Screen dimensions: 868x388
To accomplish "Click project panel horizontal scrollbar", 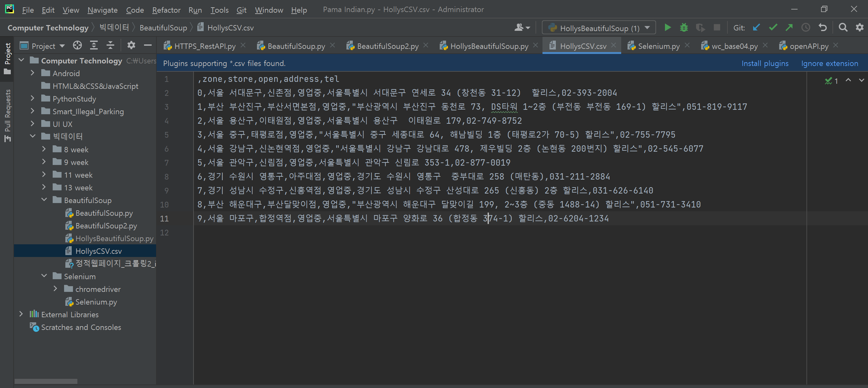I will click(x=46, y=381).
